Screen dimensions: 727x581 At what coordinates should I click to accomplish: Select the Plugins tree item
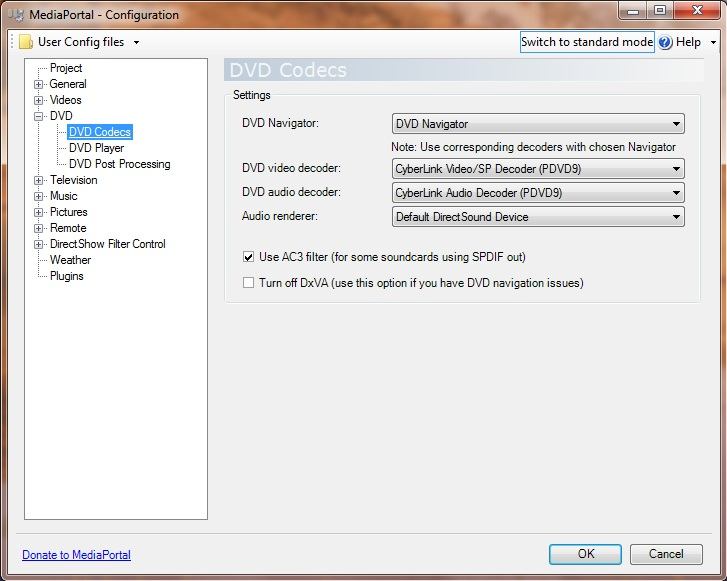pos(67,276)
